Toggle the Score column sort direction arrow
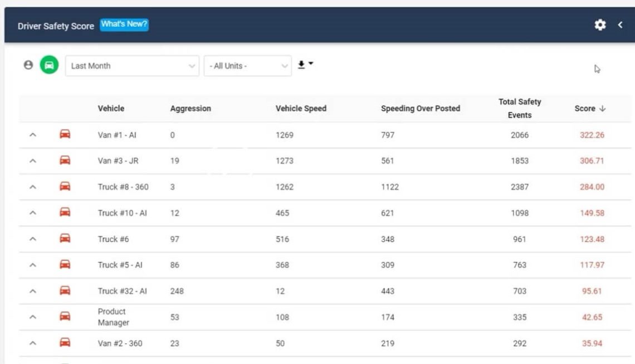 603,109
